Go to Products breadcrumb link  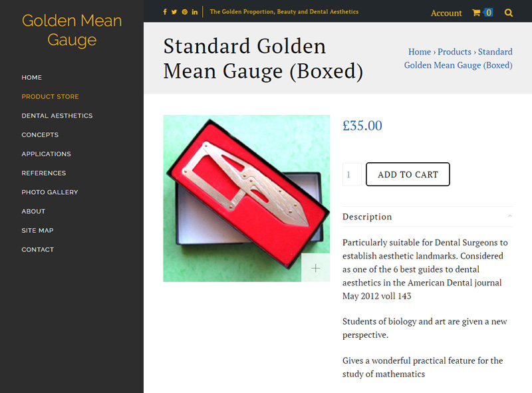click(454, 52)
